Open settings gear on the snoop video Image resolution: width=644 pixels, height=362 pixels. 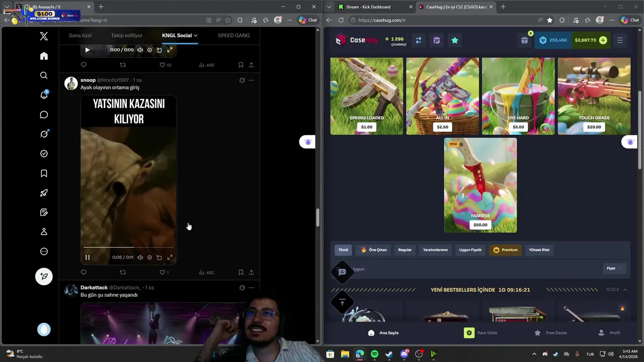coord(149,257)
